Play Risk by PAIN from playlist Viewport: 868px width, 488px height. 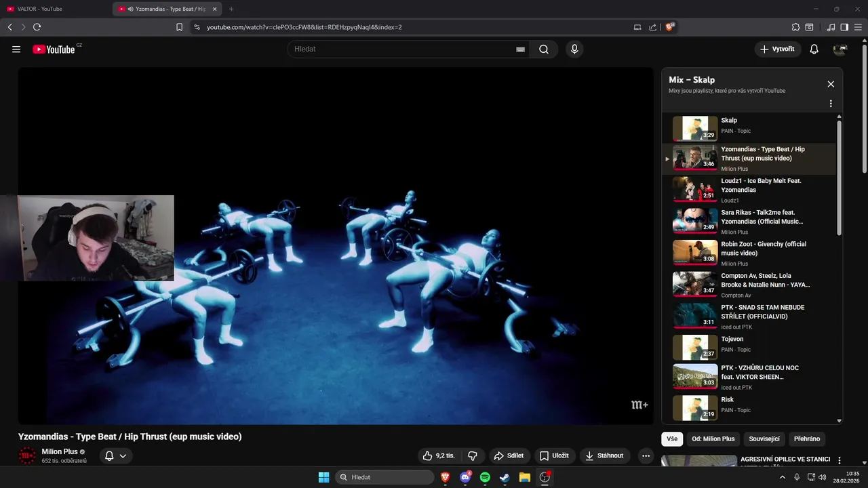point(749,407)
